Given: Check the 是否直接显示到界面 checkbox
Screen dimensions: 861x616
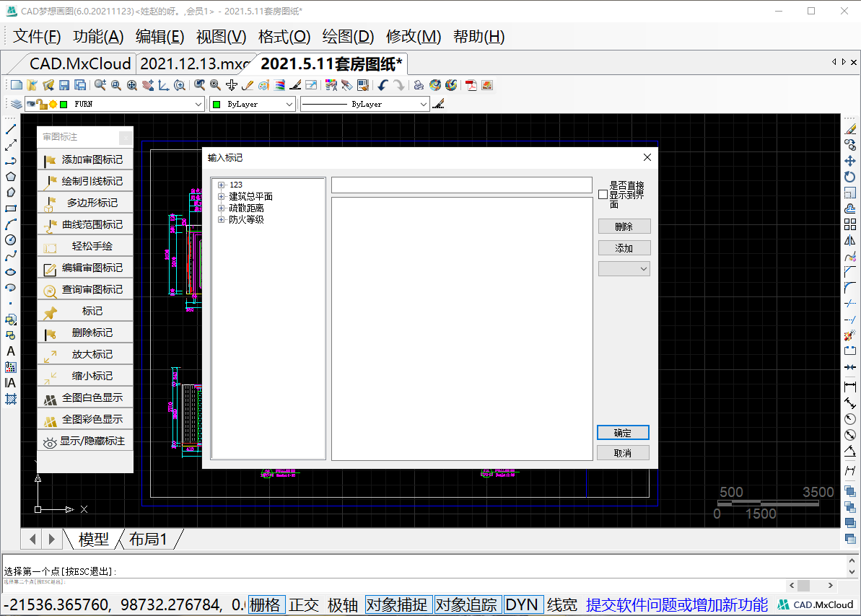Looking at the screenshot, I should (603, 194).
